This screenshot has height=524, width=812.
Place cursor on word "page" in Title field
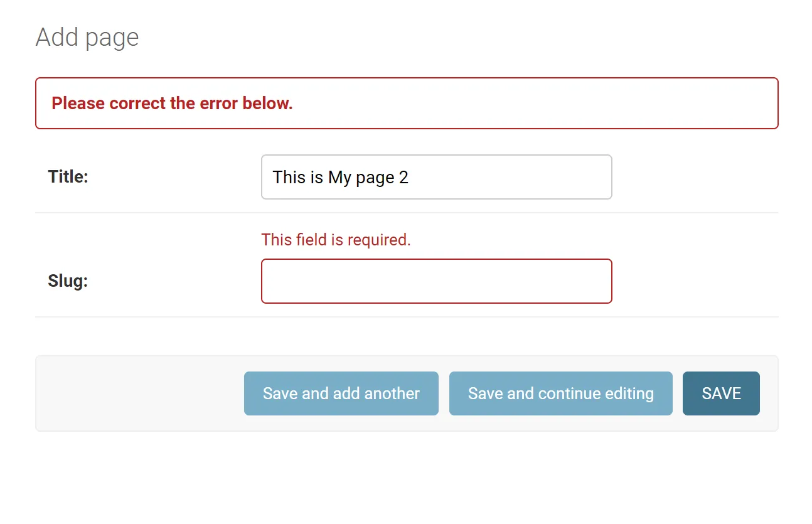tap(375, 178)
